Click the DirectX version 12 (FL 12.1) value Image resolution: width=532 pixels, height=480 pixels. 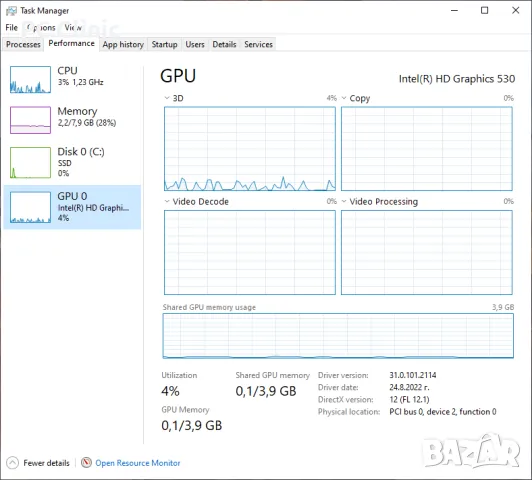(409, 400)
